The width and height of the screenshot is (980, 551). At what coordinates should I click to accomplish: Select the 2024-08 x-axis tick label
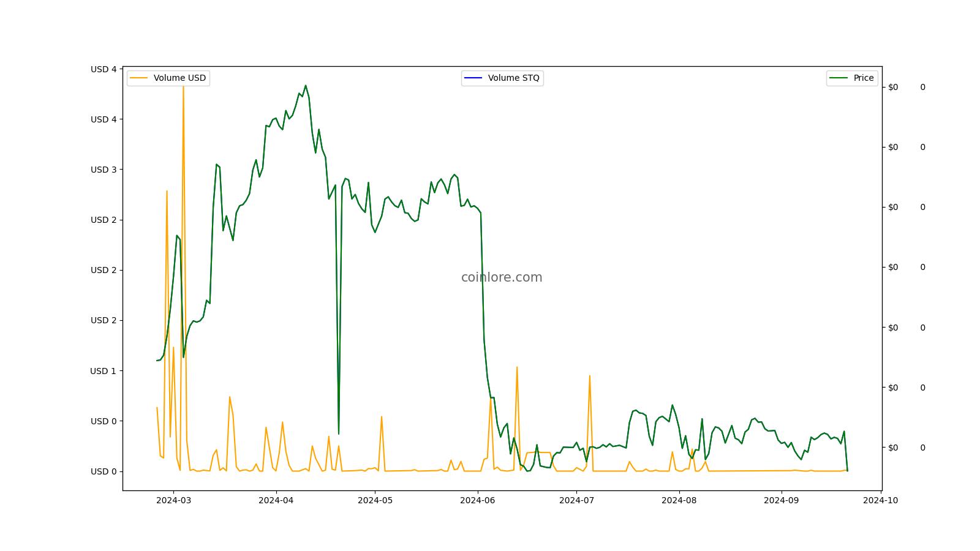(679, 500)
